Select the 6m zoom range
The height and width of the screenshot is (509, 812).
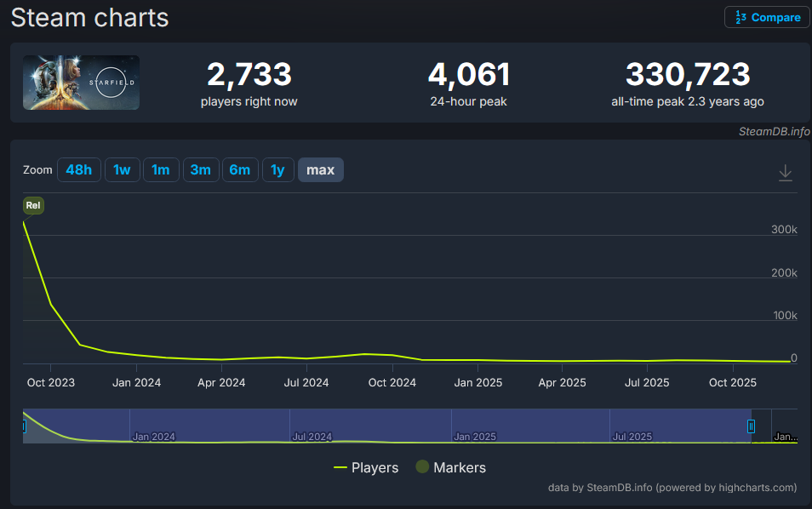pyautogui.click(x=240, y=170)
